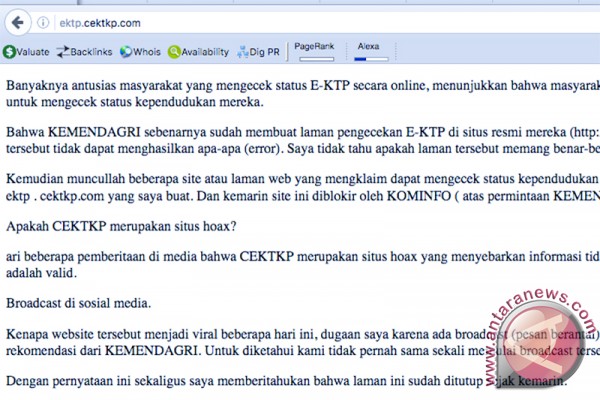Click the paragraph starting 'Kemudian muncullah beberapa site'
The width and height of the screenshot is (600, 400).
coord(303,187)
